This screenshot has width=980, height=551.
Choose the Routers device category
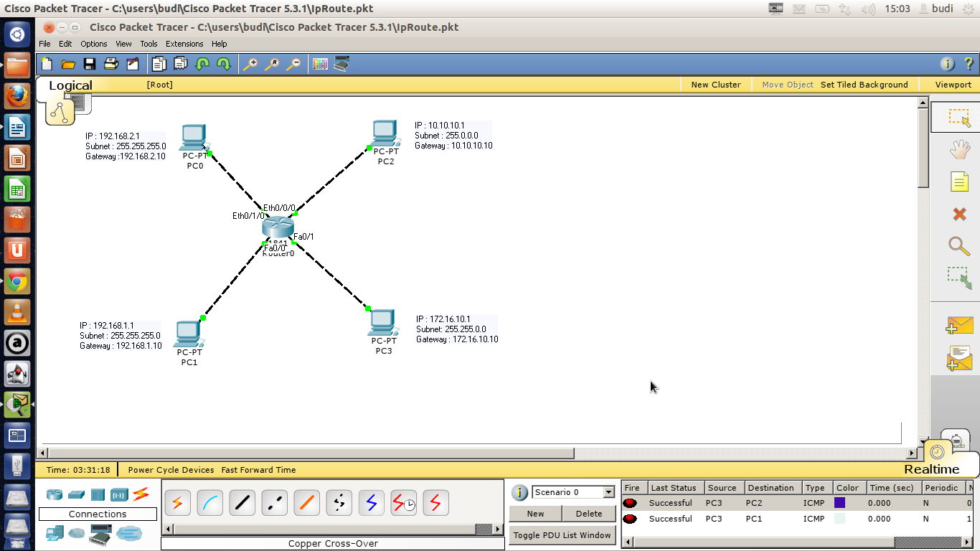(55, 494)
